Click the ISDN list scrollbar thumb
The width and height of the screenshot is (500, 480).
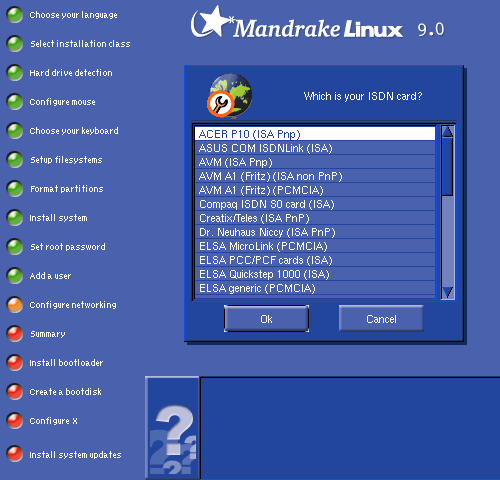(447, 167)
